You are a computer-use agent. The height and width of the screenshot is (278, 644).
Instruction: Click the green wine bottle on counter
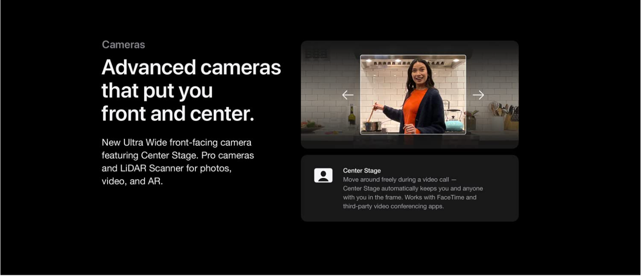tap(352, 116)
